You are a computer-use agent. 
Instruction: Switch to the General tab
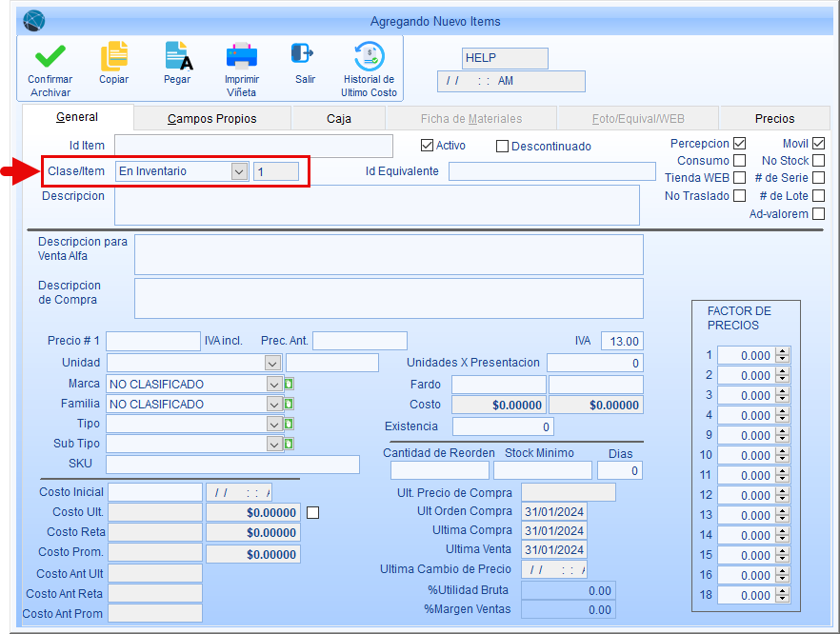(78, 117)
